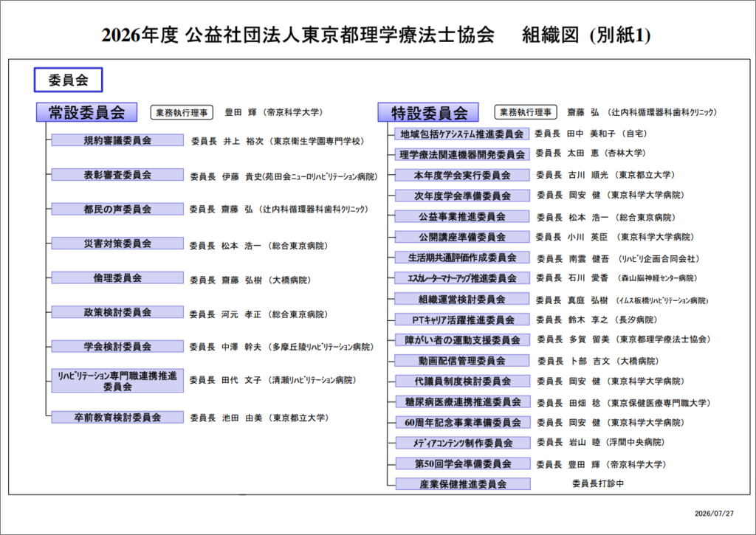Image resolution: width=756 pixels, height=535 pixels.
Task: Click the 代議員制度検討委員会 box
Action: [x=462, y=382]
